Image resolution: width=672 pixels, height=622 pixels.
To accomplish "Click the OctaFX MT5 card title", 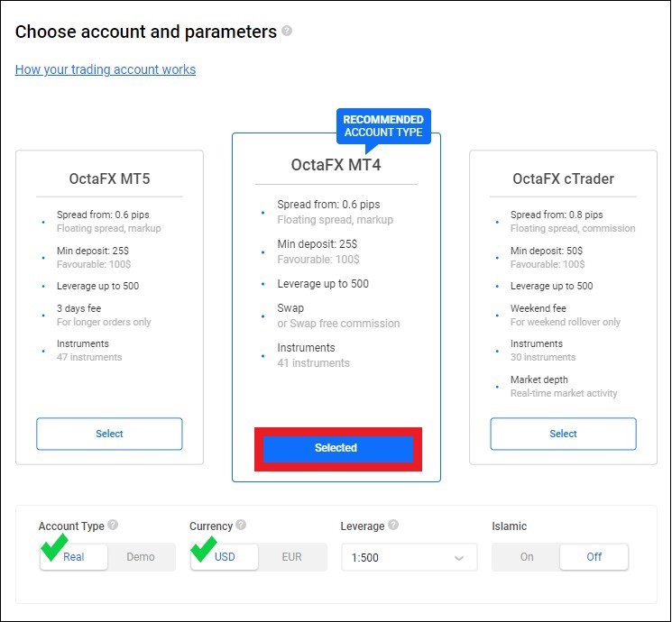I will point(110,178).
